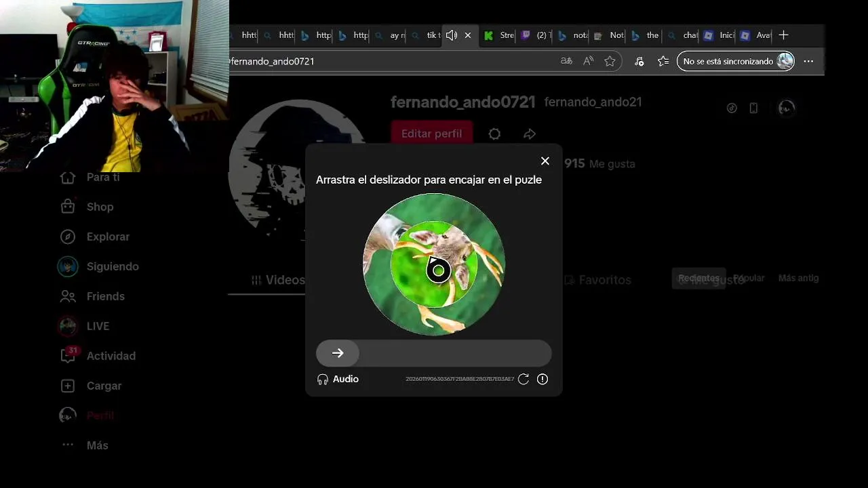868x488 pixels.
Task: Switch to Audio captcha verification
Action: point(338,379)
